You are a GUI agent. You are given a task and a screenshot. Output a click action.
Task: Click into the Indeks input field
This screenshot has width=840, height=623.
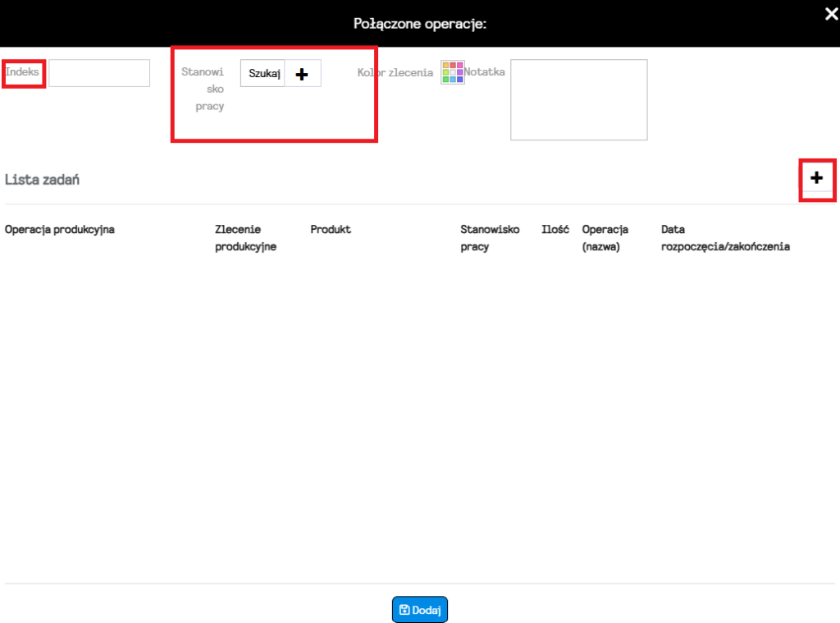coord(99,73)
